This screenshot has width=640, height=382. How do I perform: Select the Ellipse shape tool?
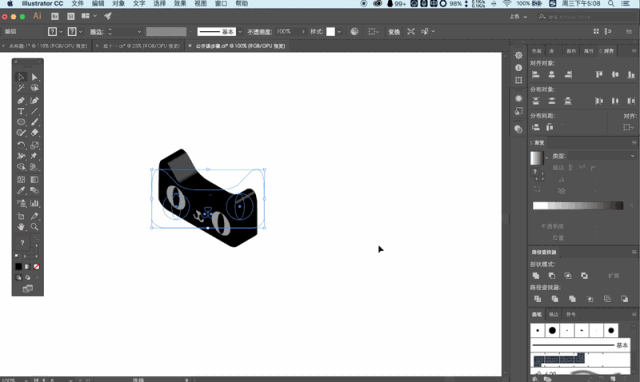(21, 122)
